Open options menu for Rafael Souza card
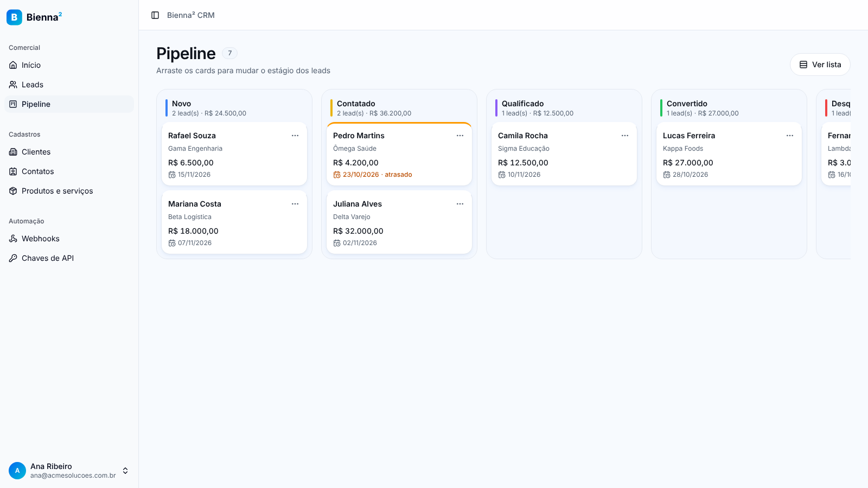868x488 pixels. click(x=295, y=136)
